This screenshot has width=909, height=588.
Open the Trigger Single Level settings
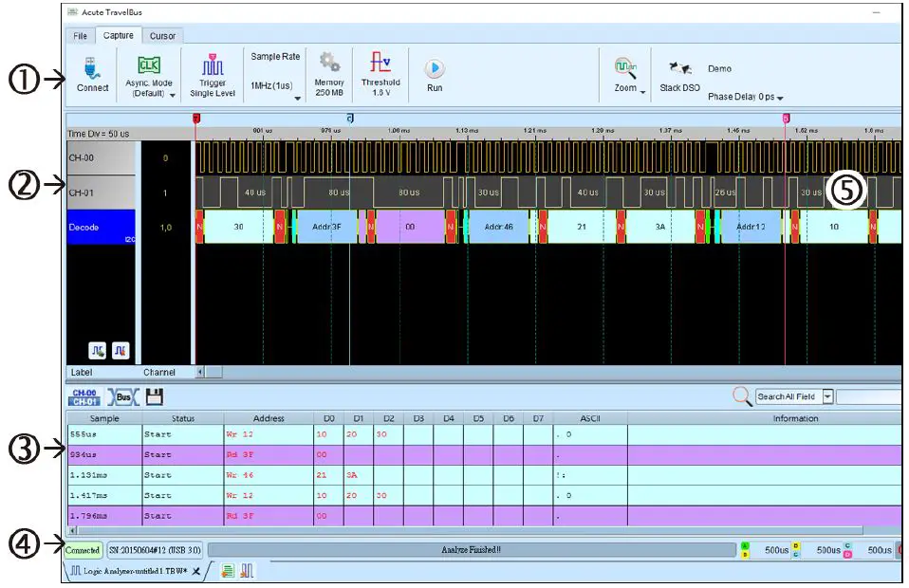[x=213, y=69]
